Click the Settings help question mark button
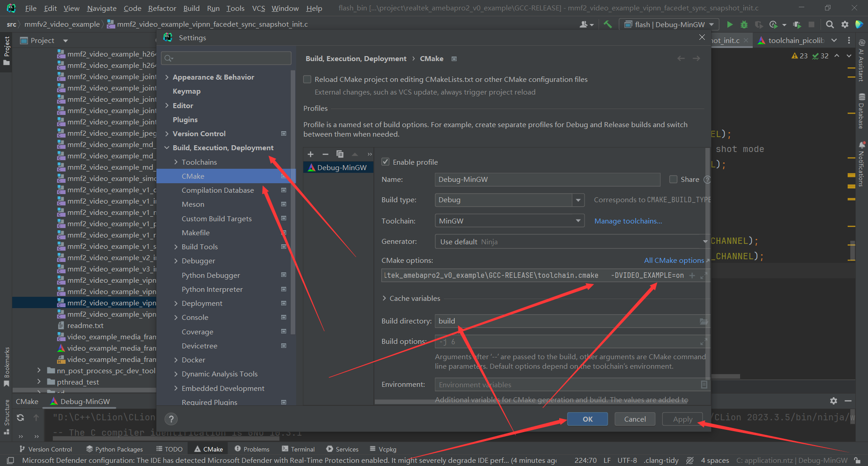 (171, 419)
